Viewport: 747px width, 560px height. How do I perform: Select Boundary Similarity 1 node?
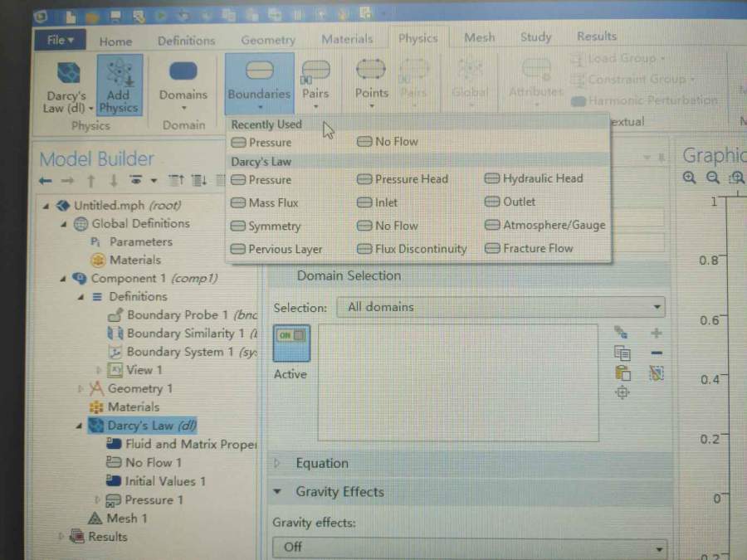click(x=183, y=334)
